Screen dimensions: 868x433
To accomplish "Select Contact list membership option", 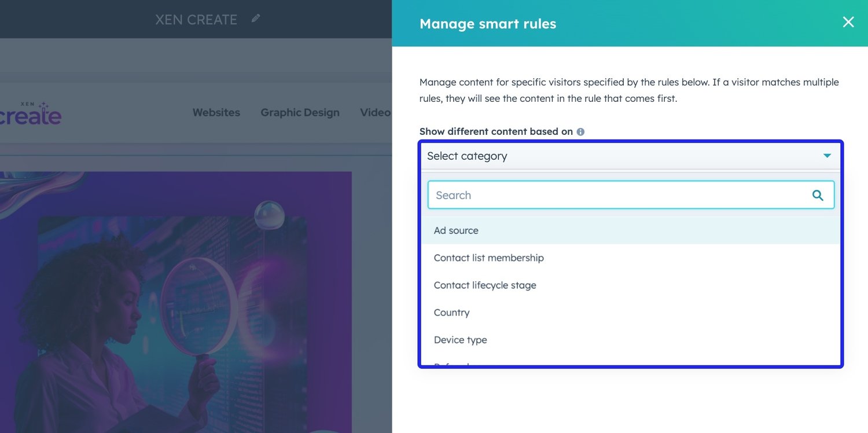I will (x=488, y=258).
